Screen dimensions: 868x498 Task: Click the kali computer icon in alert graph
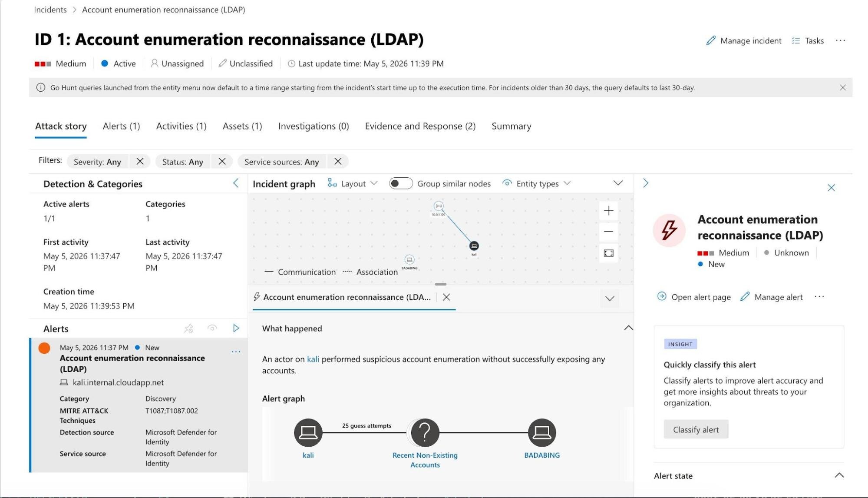tap(308, 432)
